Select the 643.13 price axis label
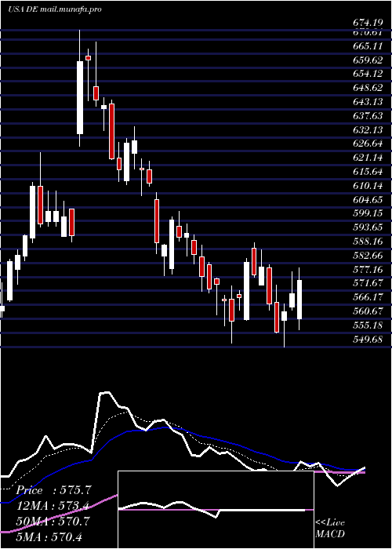Screen dimensions: 392x549 tap(368, 102)
